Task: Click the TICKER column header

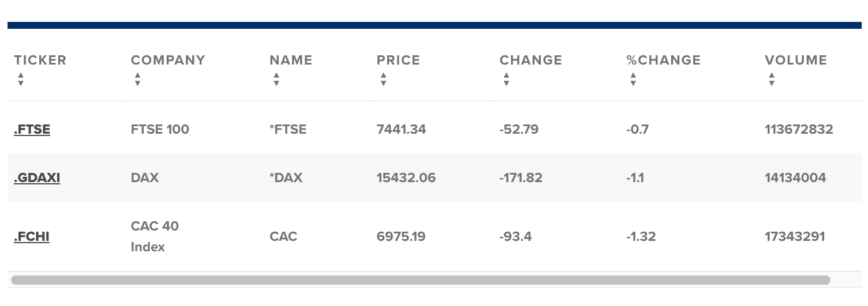Action: [40, 60]
